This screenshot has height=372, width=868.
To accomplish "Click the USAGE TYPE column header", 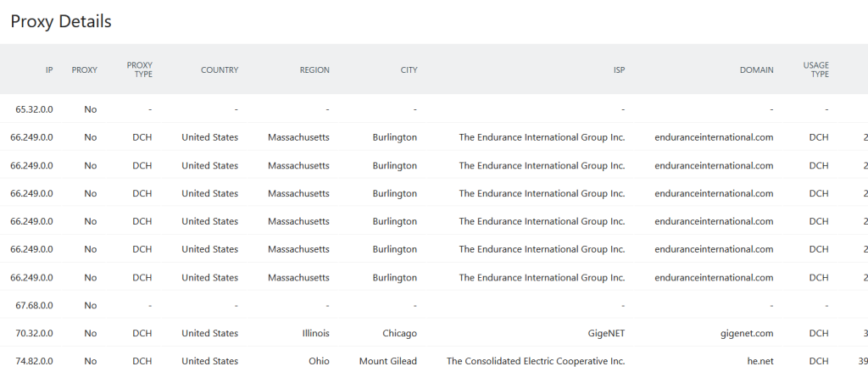I will point(816,69).
